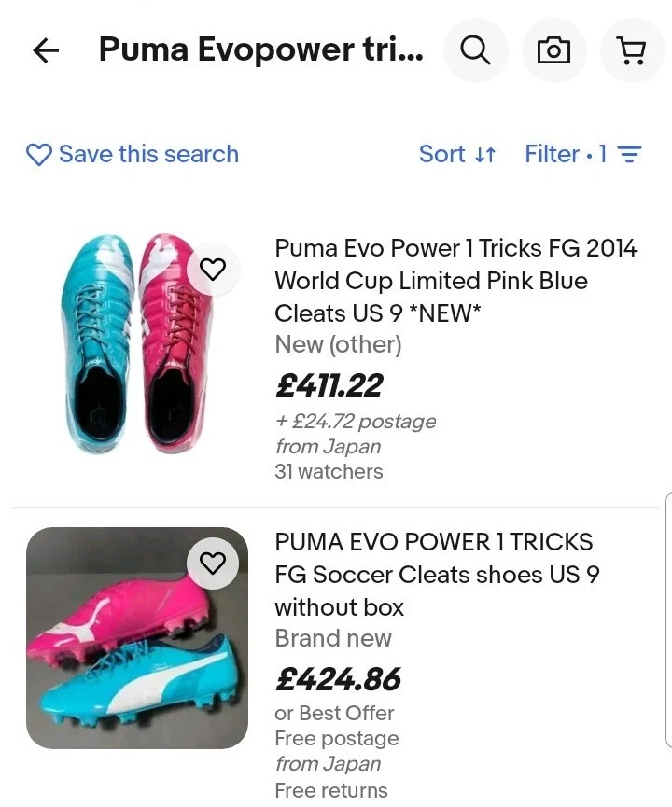Open the Sort dropdown

point(457,154)
